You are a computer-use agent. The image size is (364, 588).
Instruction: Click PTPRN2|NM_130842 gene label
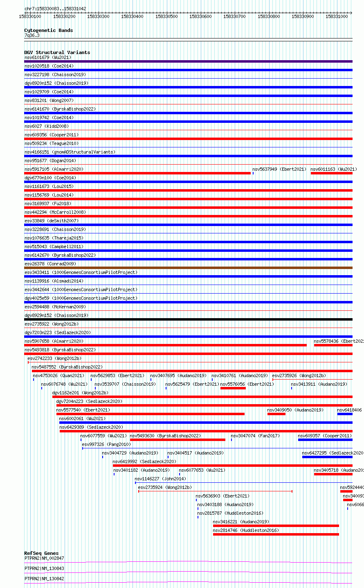(x=44, y=579)
